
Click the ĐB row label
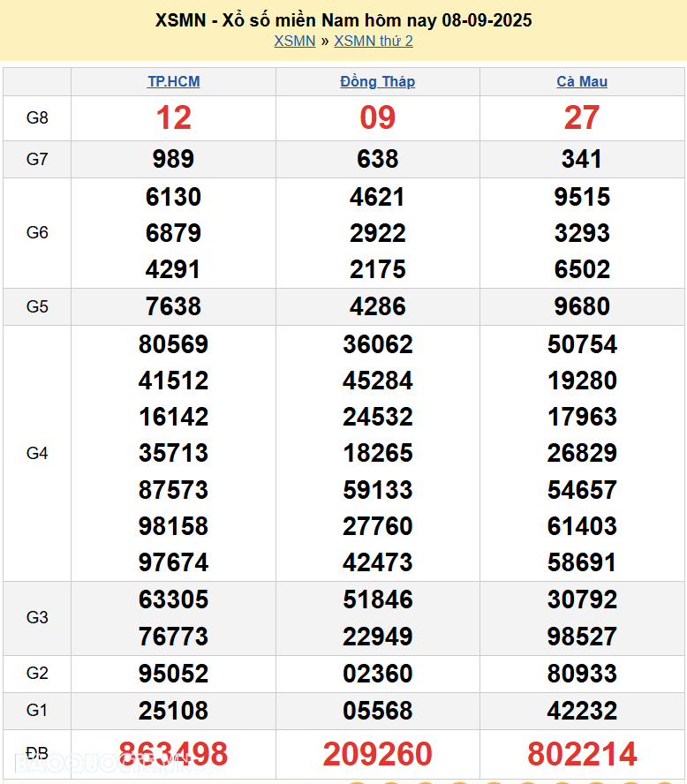[37, 754]
